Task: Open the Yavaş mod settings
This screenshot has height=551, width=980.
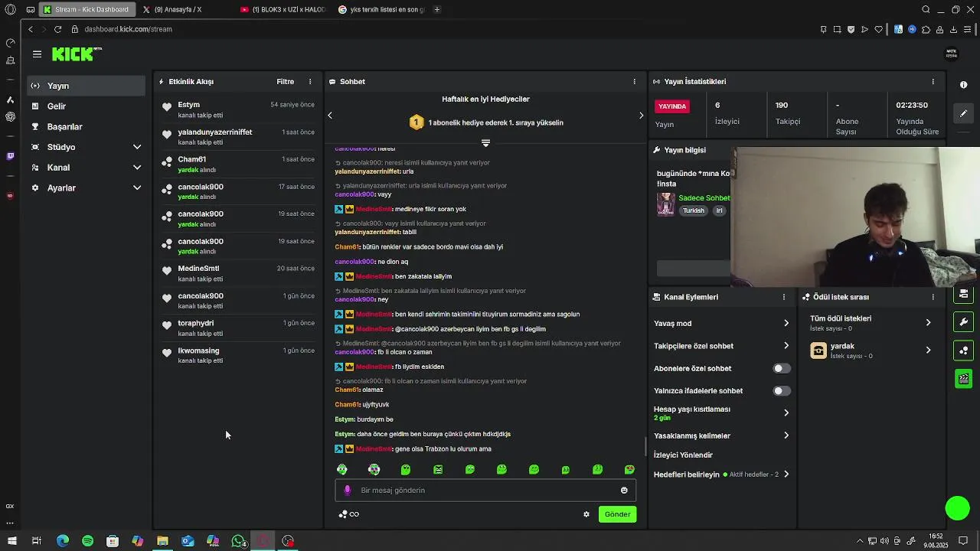Action: tap(721, 324)
